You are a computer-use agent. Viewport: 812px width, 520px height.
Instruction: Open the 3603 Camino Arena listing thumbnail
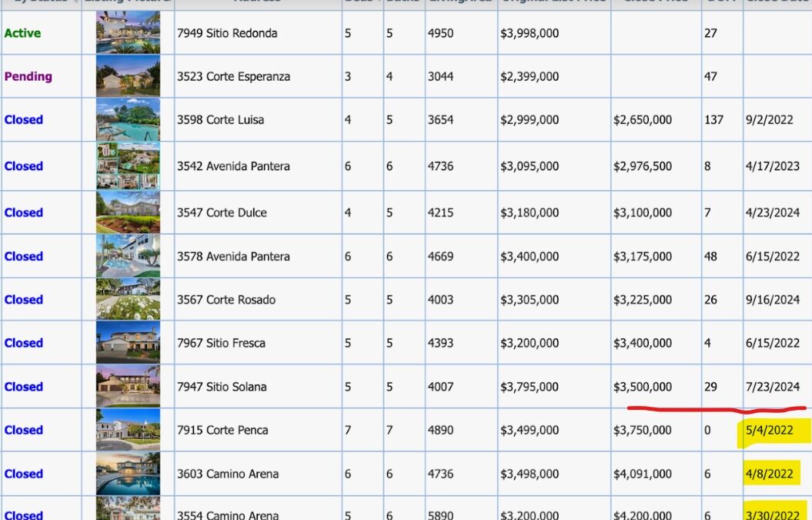click(128, 473)
